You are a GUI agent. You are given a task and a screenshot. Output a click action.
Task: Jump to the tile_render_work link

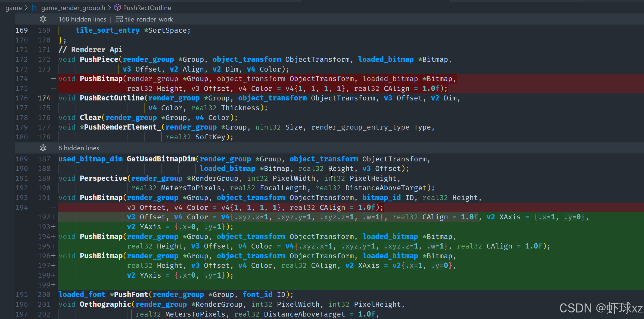click(149, 19)
